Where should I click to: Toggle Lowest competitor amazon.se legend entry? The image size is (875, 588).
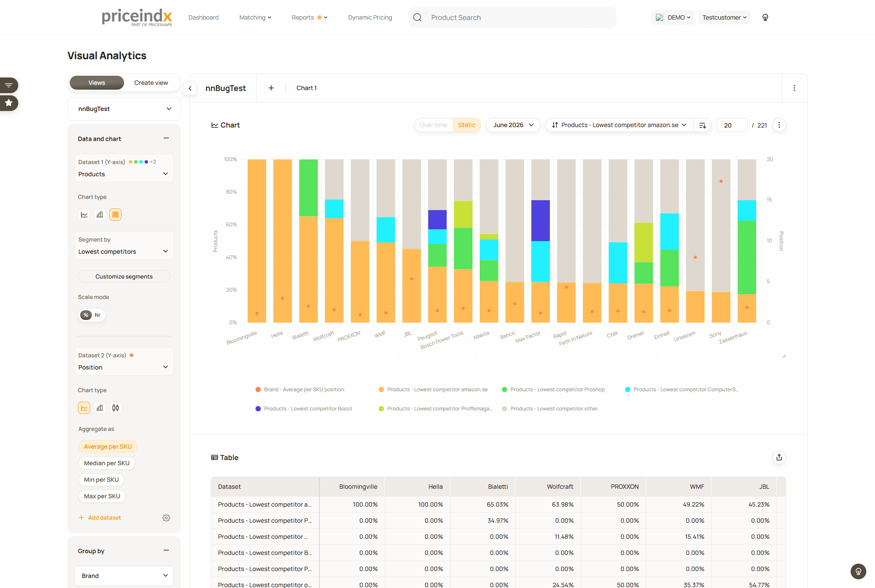(433, 390)
